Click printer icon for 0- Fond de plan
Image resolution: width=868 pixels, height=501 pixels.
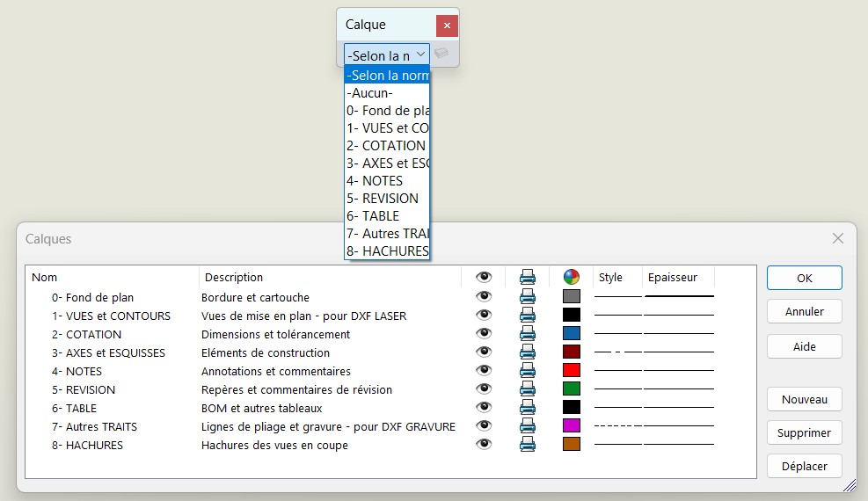click(x=528, y=297)
